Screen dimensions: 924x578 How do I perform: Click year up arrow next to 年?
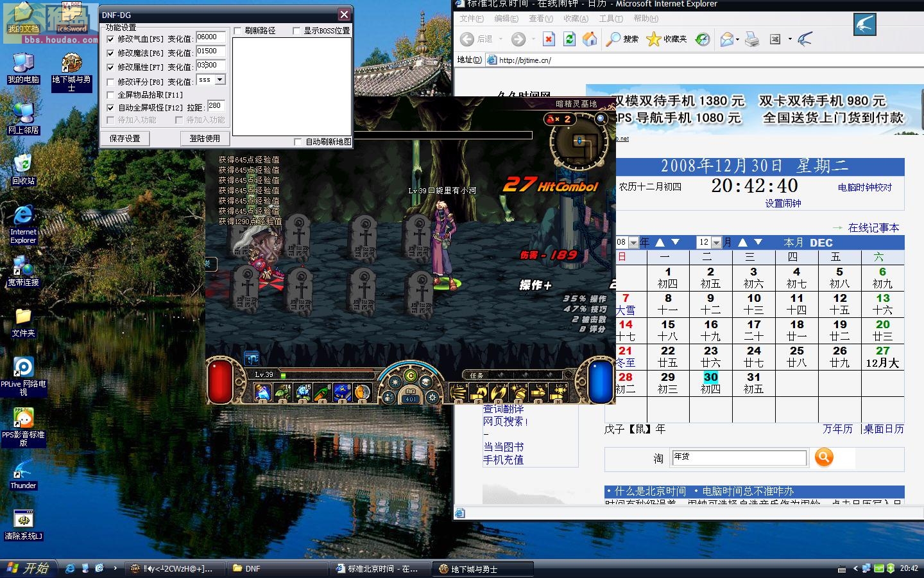660,243
